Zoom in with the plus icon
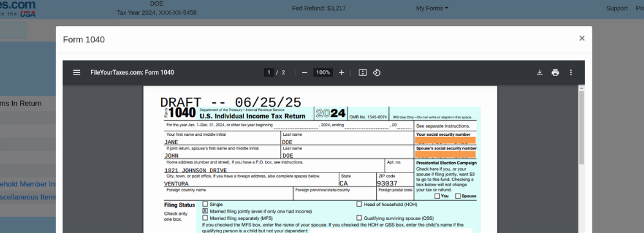Image resolution: width=644 pixels, height=233 pixels. [x=341, y=73]
